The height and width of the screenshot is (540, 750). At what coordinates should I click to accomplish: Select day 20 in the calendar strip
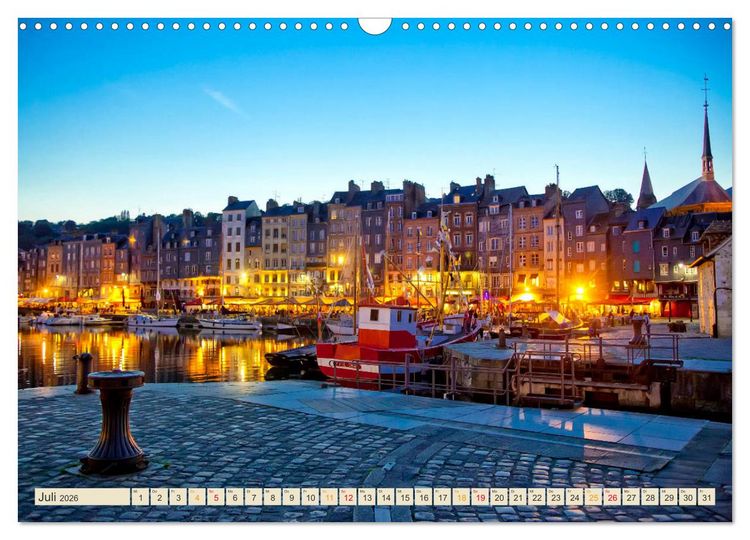coord(499,496)
